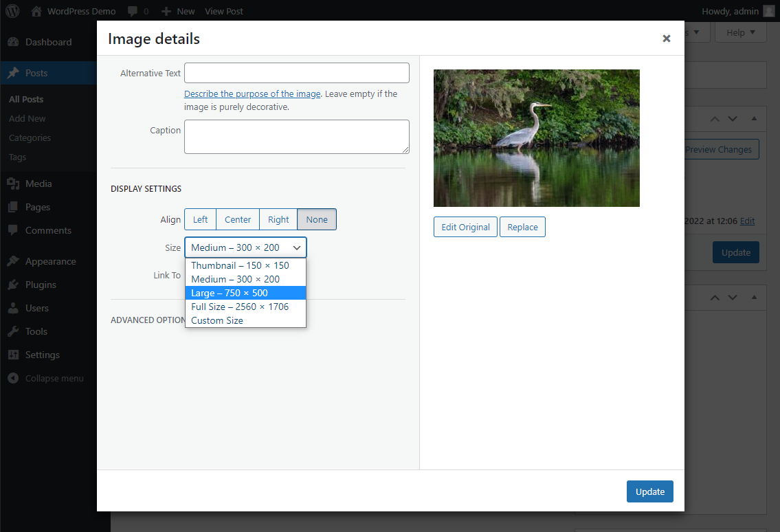Viewport: 780px width, 532px height.
Task: Open the Help dropdown tab
Action: pyautogui.click(x=740, y=33)
